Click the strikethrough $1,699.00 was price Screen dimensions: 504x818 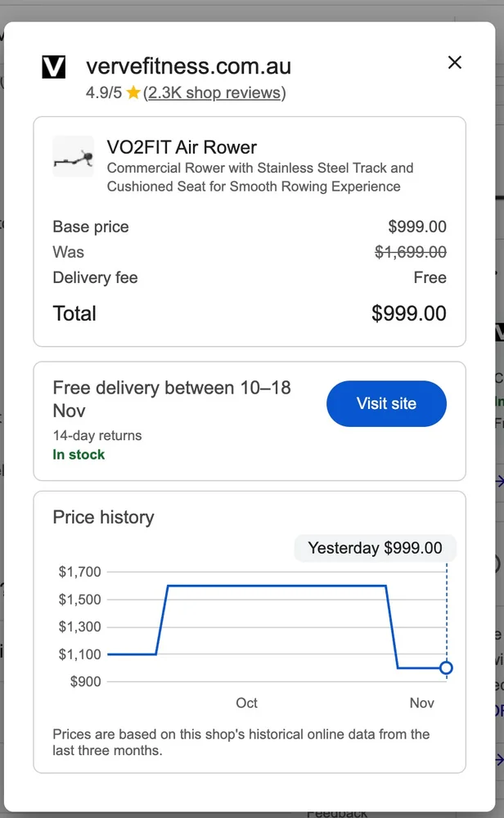point(411,252)
